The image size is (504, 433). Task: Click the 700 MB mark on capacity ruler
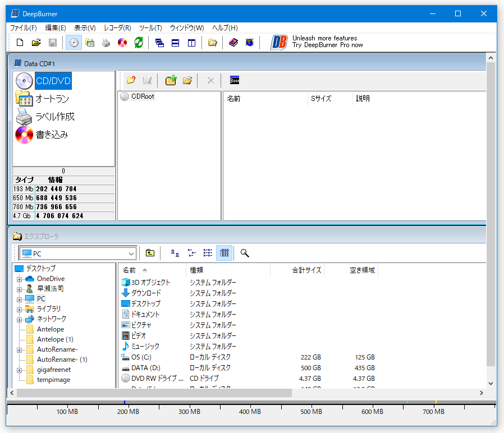433,412
